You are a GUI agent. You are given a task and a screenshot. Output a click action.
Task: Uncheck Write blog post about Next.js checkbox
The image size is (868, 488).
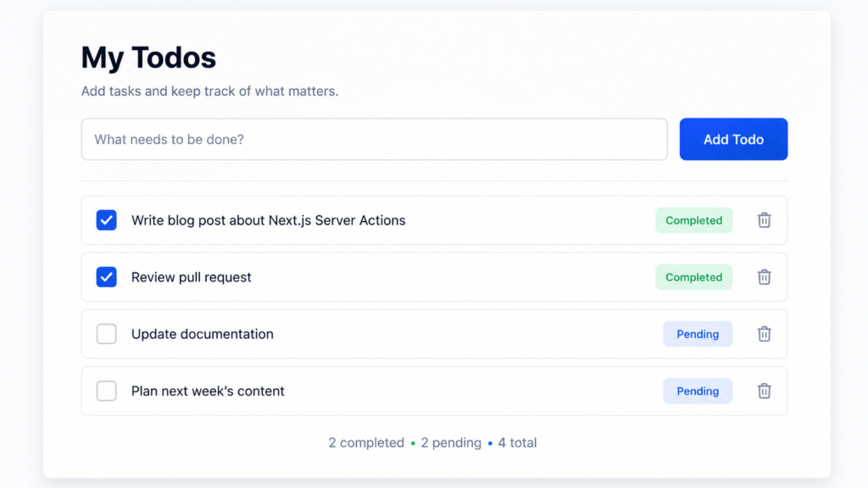(106, 220)
